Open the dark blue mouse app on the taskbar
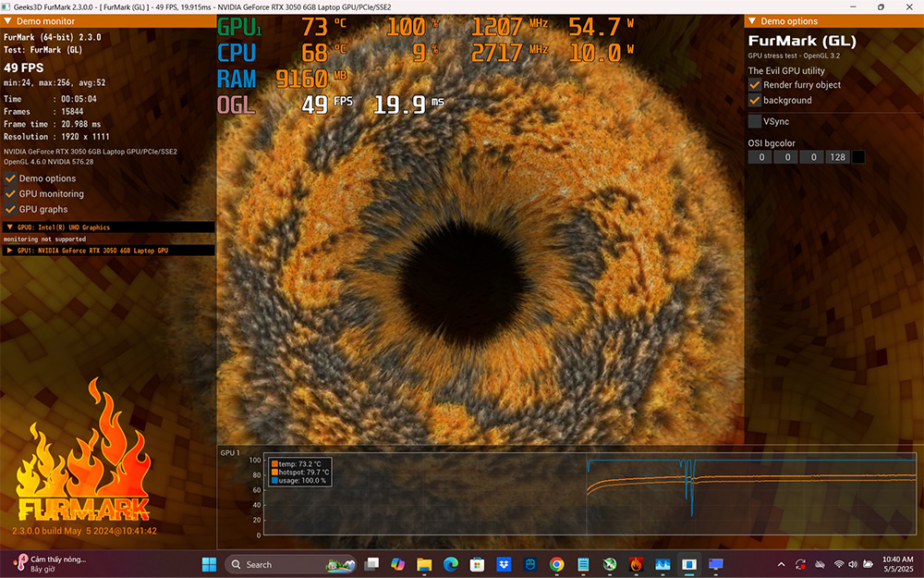 530,564
